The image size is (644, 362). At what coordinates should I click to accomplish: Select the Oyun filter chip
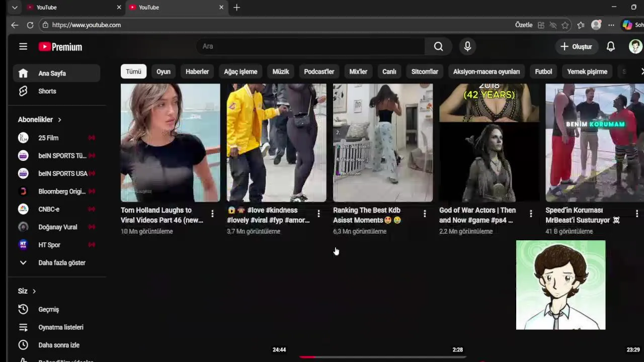[x=163, y=71]
